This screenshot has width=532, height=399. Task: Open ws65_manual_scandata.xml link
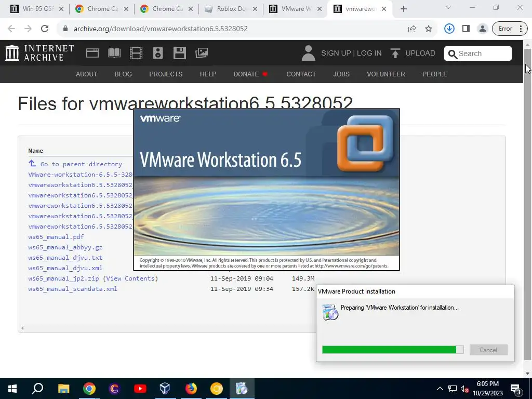[x=73, y=289]
